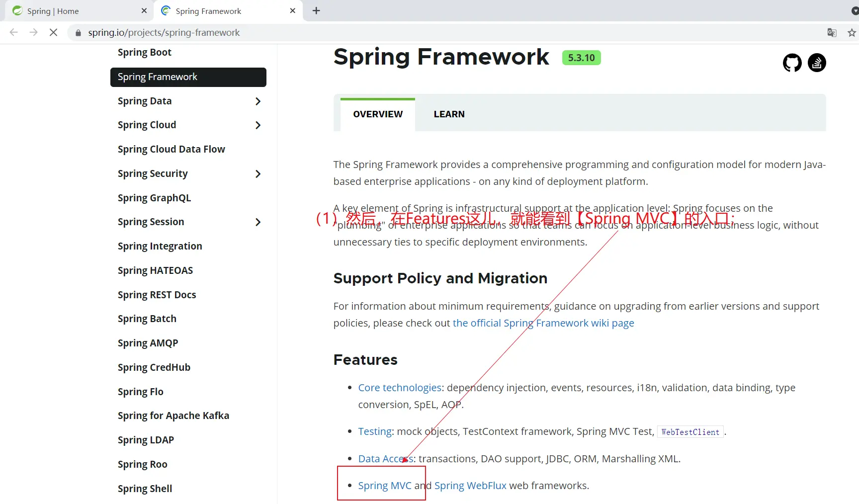
Task: Open Spring LDAP project page
Action: coord(146,440)
